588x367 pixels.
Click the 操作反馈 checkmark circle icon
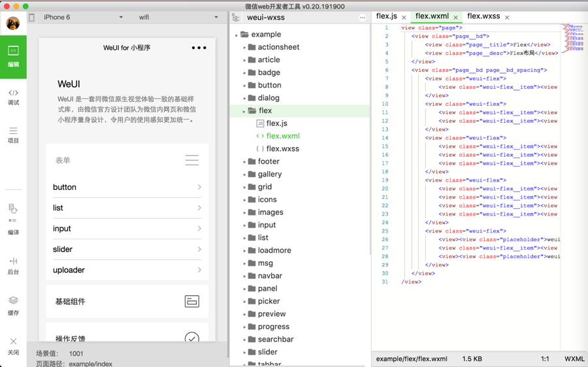191,338
